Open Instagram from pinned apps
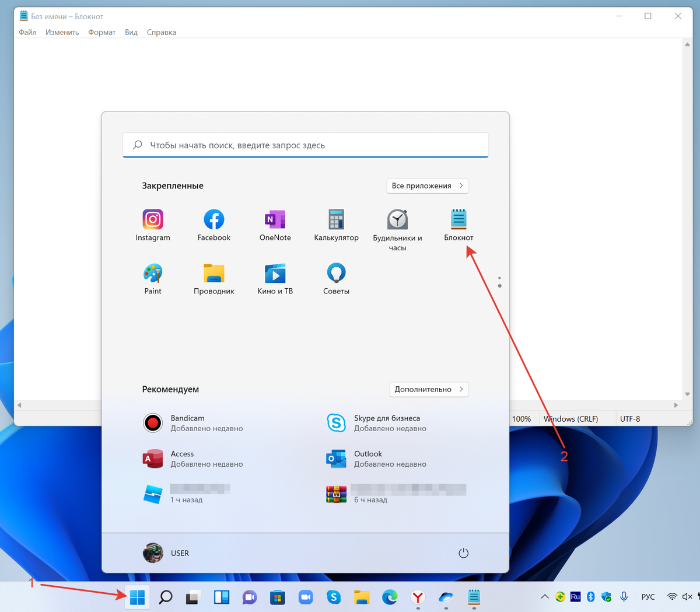Viewport: 700px width, 612px height. pos(153,226)
